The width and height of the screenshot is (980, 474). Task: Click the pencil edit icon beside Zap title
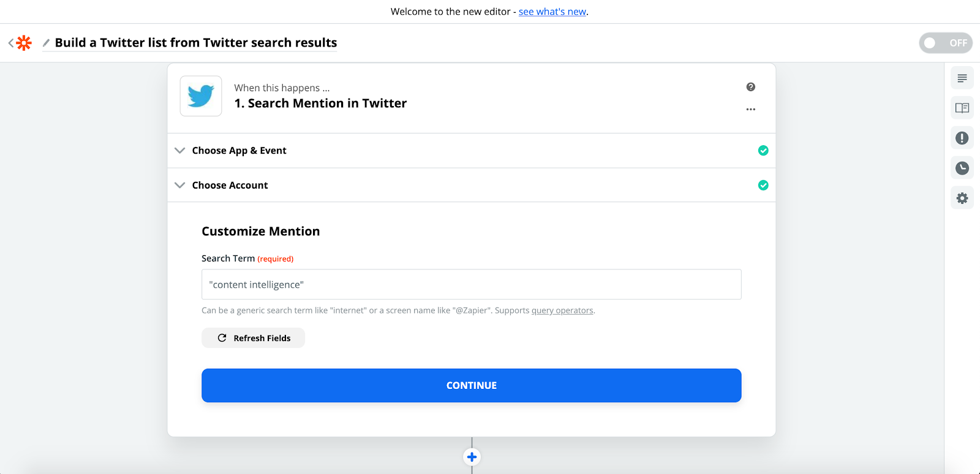46,43
